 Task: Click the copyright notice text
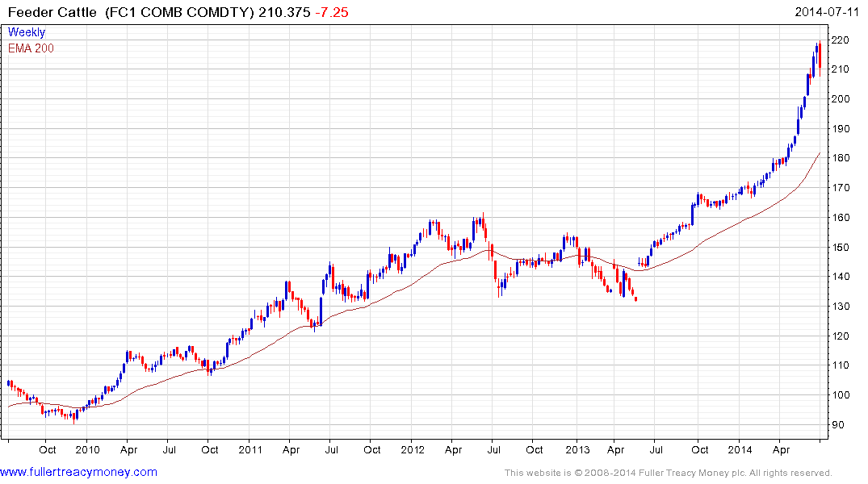(x=669, y=473)
